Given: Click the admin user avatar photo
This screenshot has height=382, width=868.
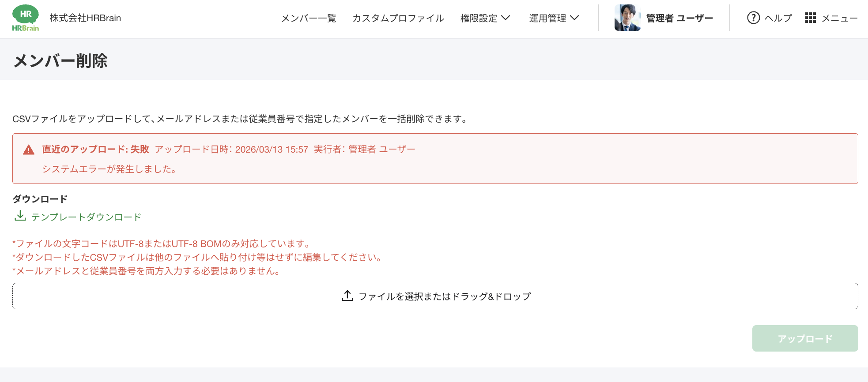Looking at the screenshot, I should click(627, 18).
